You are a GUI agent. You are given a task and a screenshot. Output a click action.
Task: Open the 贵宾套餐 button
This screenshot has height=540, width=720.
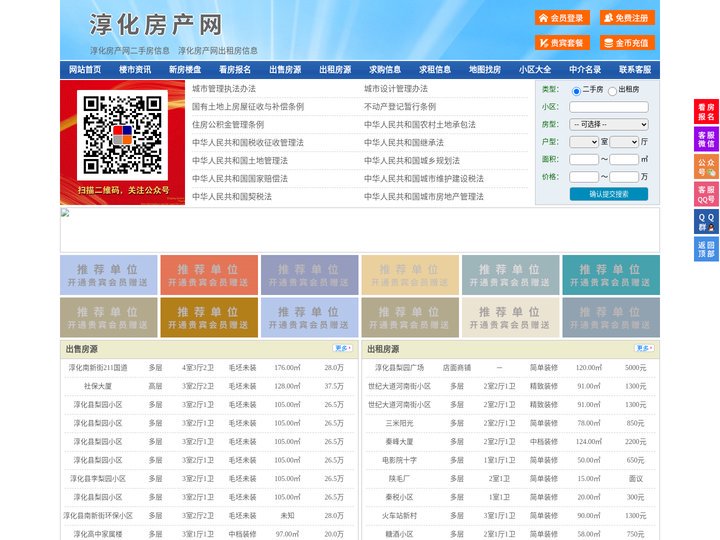(562, 43)
